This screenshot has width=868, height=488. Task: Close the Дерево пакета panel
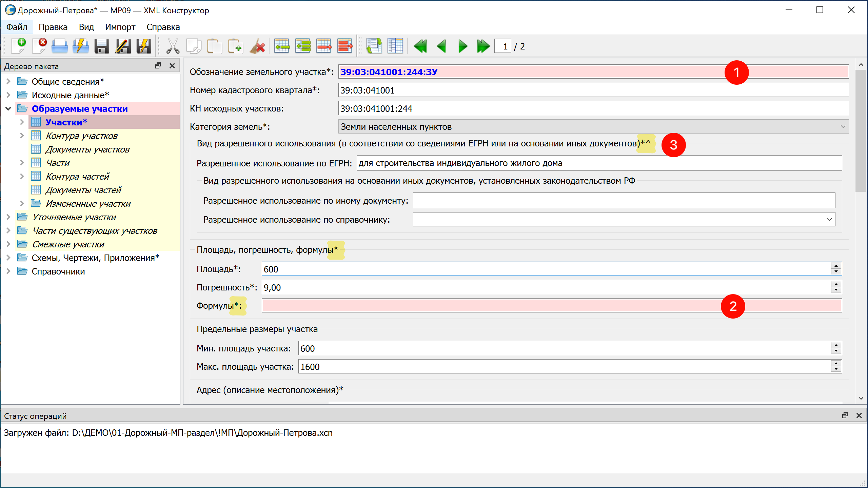point(172,66)
